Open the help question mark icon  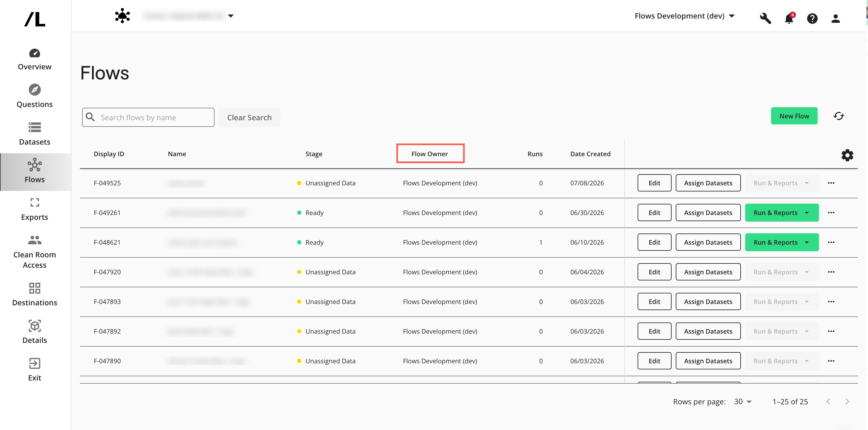[812, 18]
